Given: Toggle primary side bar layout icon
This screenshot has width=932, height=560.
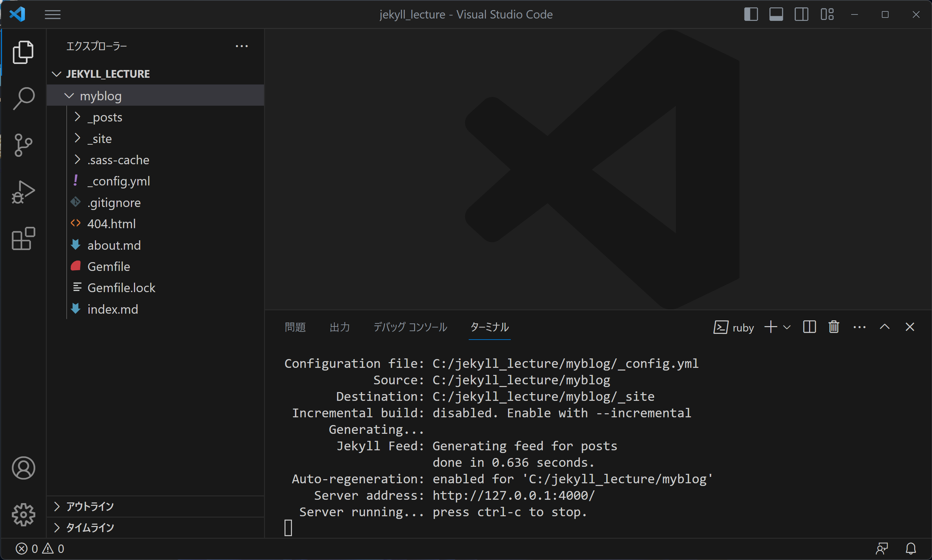Looking at the screenshot, I should (751, 14).
